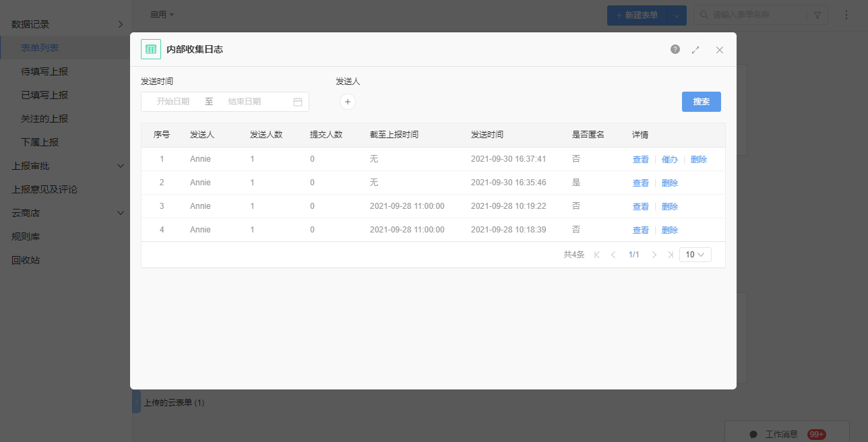Add a sender with the plus icon
The height and width of the screenshot is (442, 868).
click(348, 102)
